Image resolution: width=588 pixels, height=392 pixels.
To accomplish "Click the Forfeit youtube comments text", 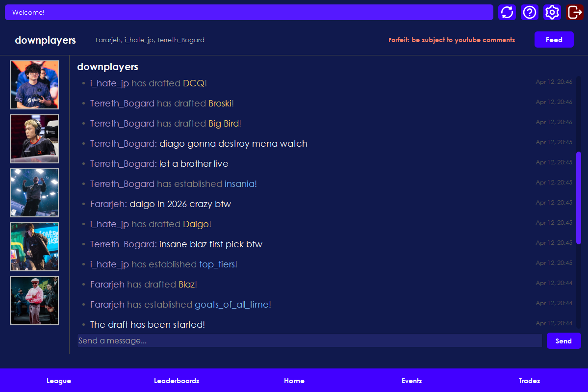I will tap(452, 40).
